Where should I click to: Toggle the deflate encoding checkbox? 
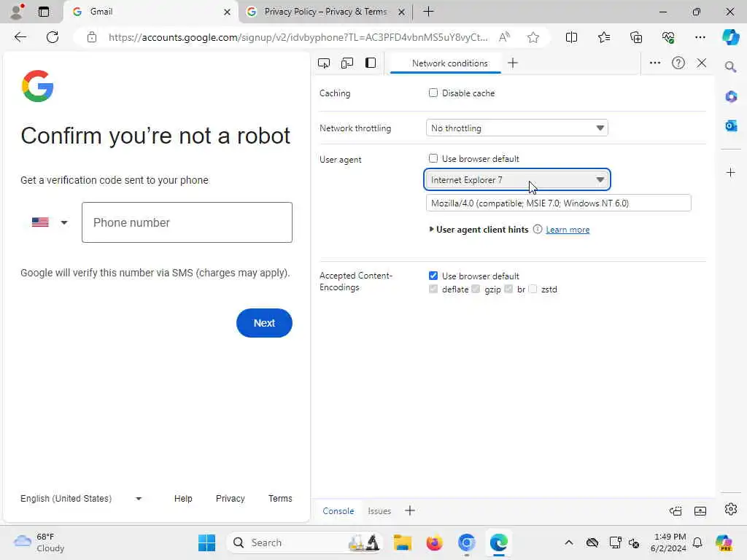pos(433,289)
